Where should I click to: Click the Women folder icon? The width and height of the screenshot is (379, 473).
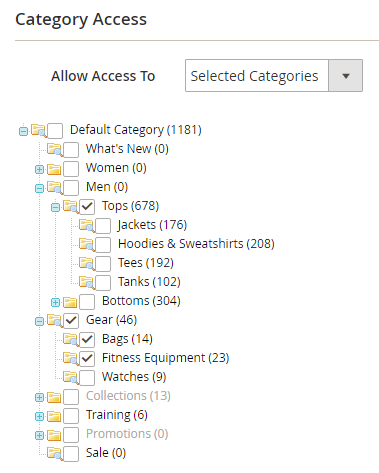(54, 169)
